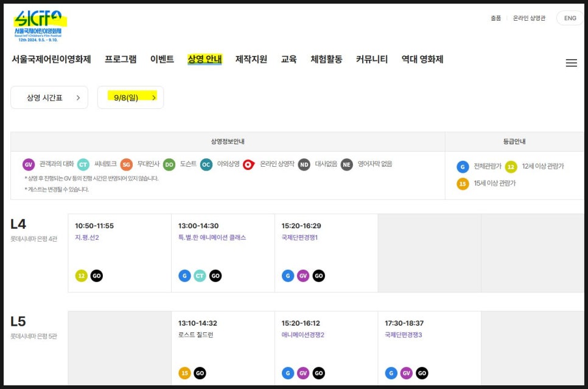Click ND legend icon for 대사없음
This screenshot has width=588, height=389.
[x=304, y=164]
